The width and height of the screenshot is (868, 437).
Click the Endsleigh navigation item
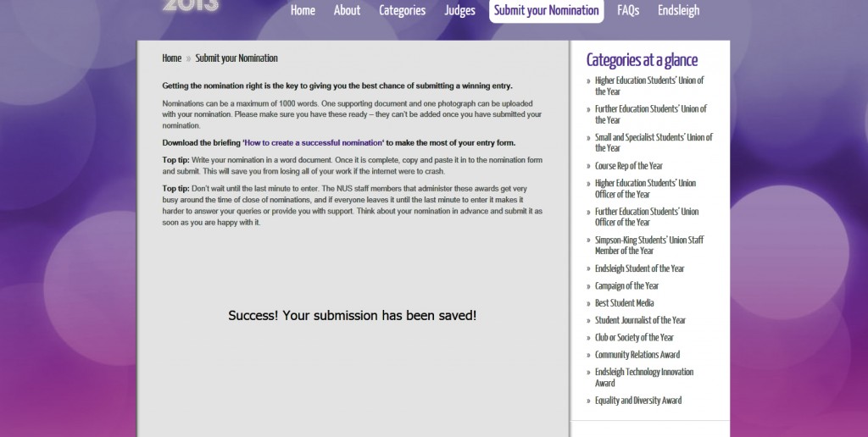679,10
